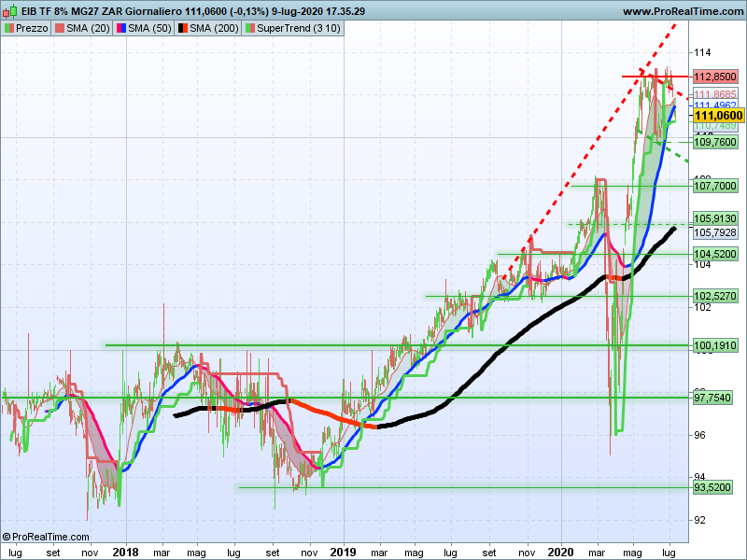This screenshot has height=560, width=747.
Task: Click the © ProRealTime.com copyright text
Action: [46, 537]
